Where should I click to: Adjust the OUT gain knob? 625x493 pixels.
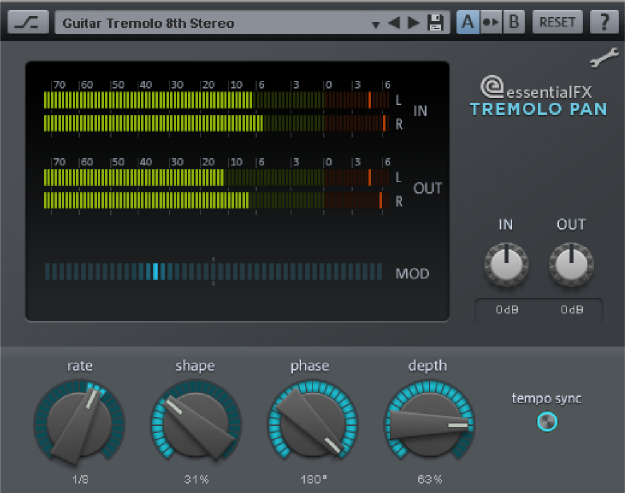pos(571,264)
